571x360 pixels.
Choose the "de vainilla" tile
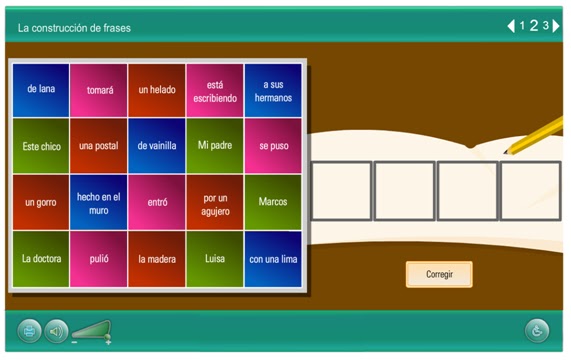point(157,146)
